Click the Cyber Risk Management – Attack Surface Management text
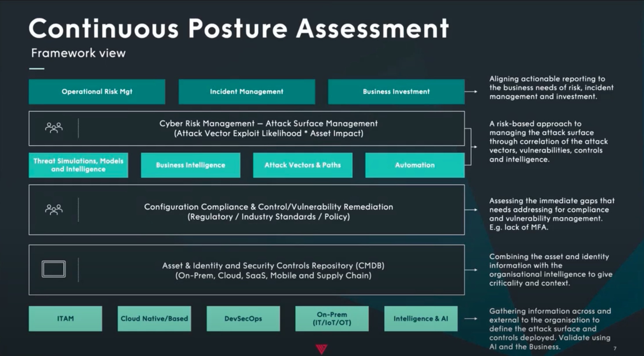Image resolution: width=644 pixels, height=356 pixels. click(x=268, y=124)
